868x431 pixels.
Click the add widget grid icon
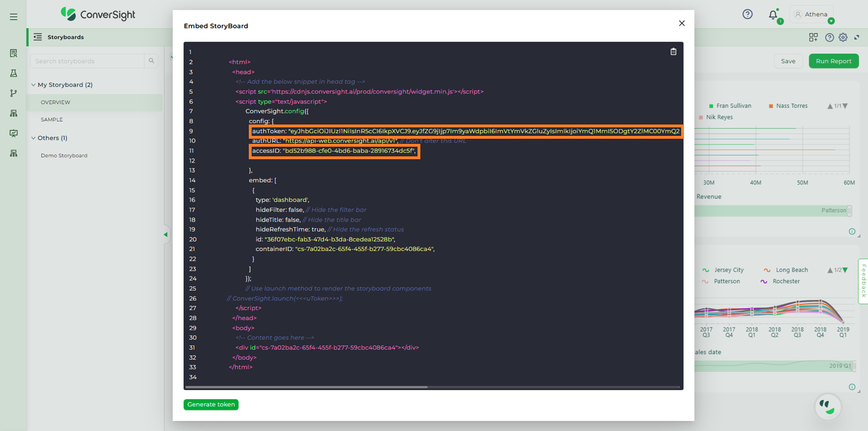(813, 38)
